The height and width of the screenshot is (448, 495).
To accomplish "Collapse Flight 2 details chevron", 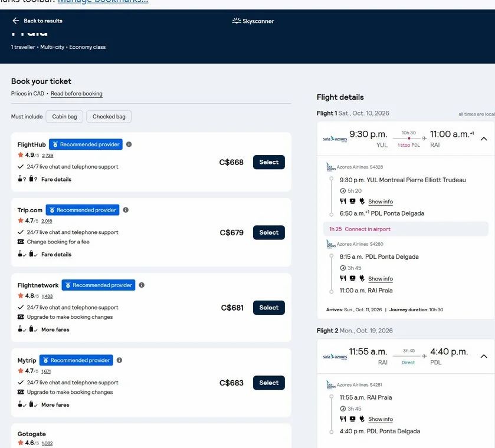I will (x=484, y=356).
